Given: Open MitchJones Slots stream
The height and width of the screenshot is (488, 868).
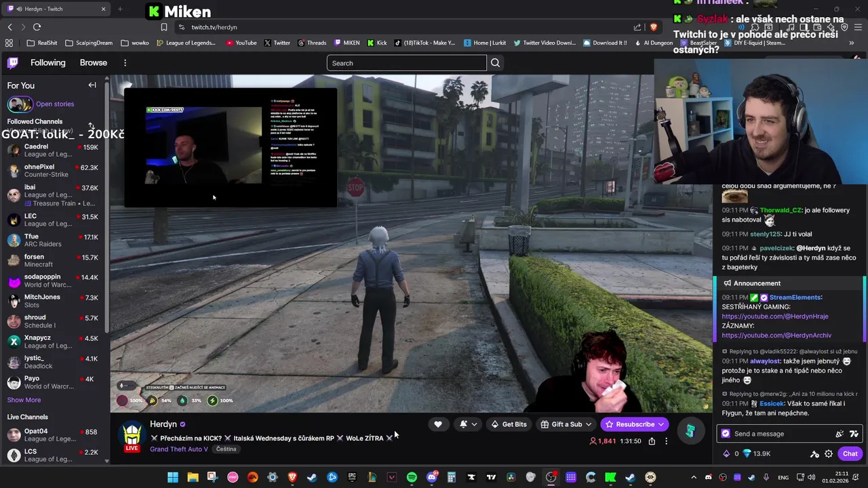Looking at the screenshot, I should 53,301.
